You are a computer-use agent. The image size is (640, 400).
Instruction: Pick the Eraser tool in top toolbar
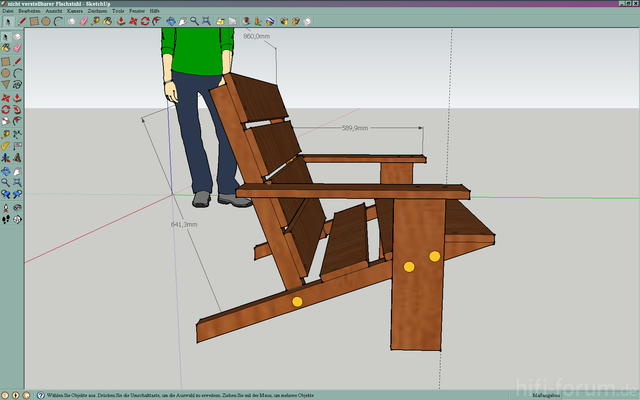click(84, 20)
